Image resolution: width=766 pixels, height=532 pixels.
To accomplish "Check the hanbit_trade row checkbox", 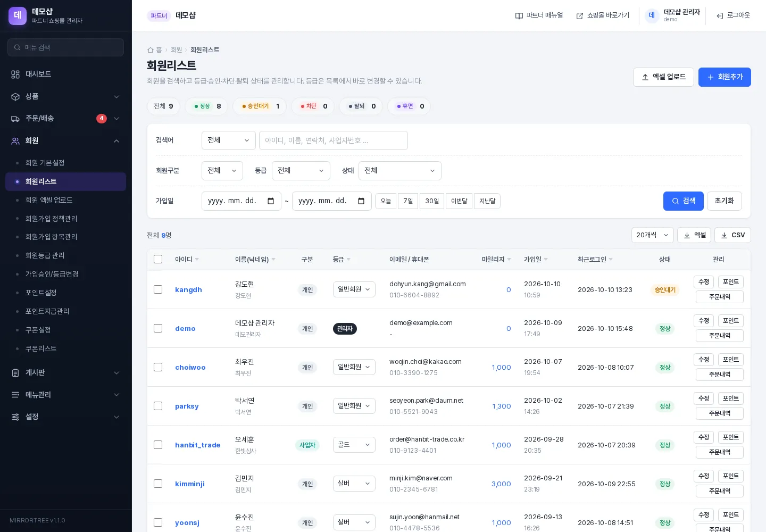I will coord(158,445).
